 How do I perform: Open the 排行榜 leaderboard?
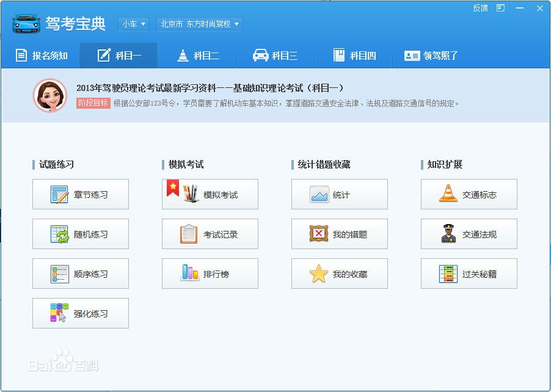(x=210, y=274)
